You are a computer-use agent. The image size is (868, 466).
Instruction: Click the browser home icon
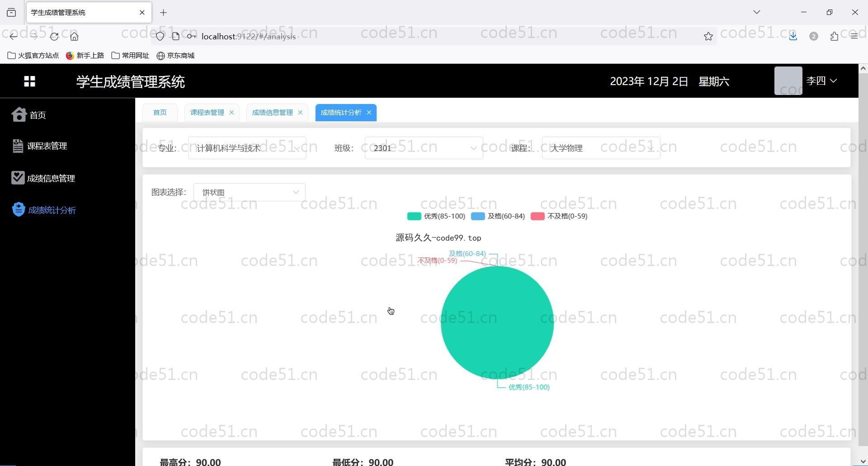(75, 36)
